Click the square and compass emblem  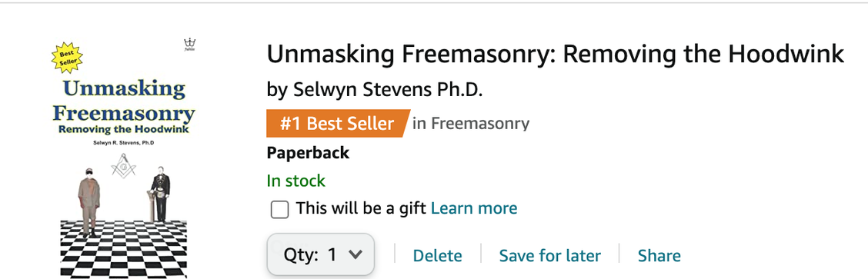[x=123, y=166]
